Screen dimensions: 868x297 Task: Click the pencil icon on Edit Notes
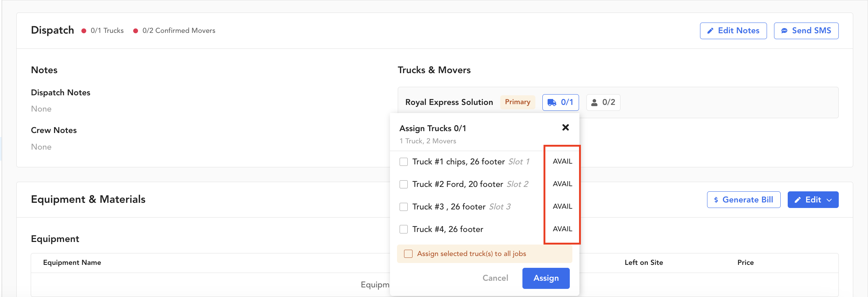point(710,31)
